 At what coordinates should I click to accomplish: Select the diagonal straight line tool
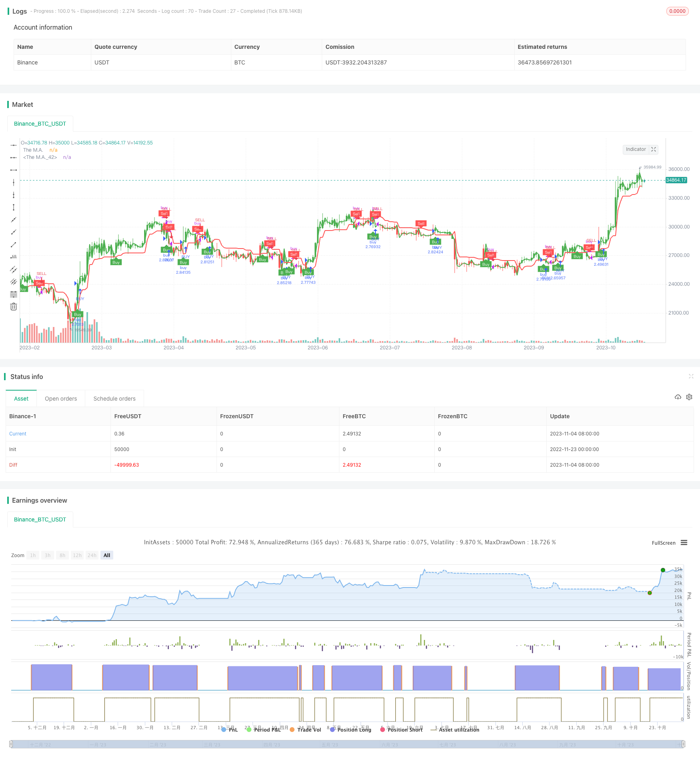click(x=14, y=220)
